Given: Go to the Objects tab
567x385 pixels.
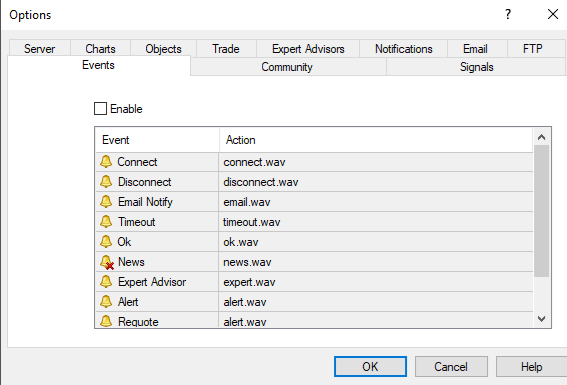Looking at the screenshot, I should click(163, 49).
